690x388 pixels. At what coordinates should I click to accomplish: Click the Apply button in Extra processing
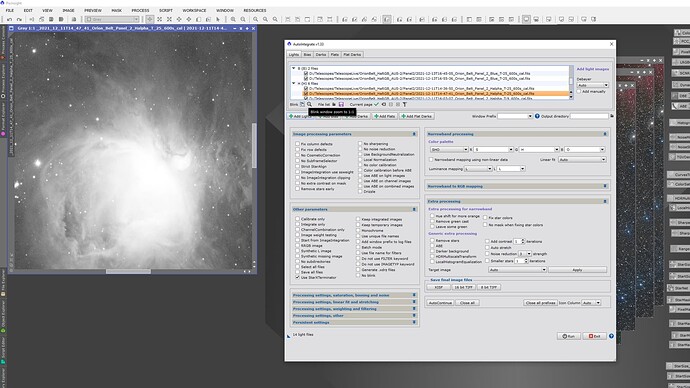point(577,270)
